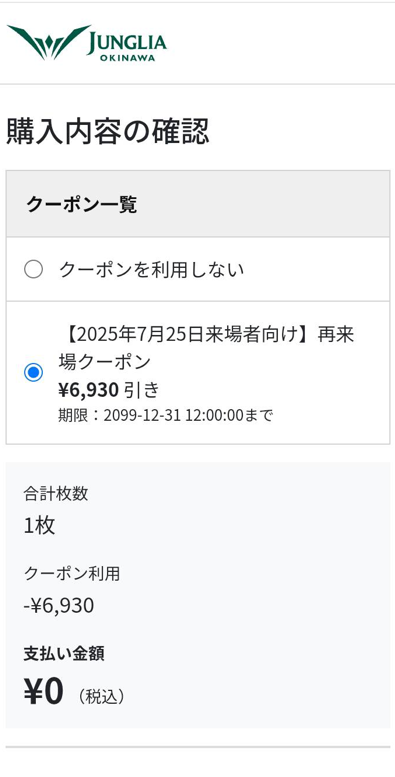Click the coupon expiry line 期限：2099-12-31
395x777 pixels.
coord(165,415)
